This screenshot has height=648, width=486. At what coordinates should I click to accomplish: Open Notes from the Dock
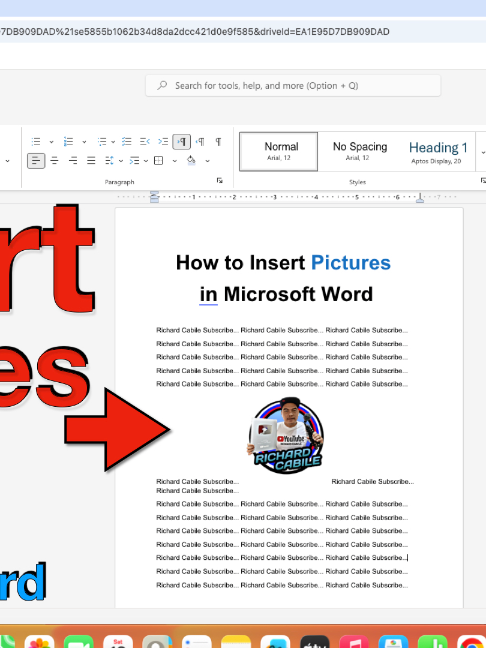[x=236, y=642]
